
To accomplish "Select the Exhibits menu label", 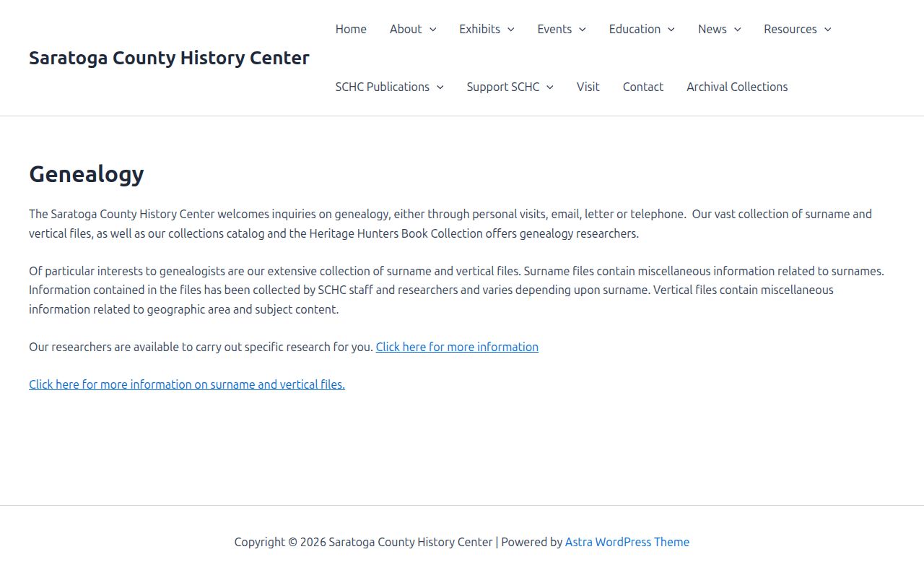I will point(479,29).
